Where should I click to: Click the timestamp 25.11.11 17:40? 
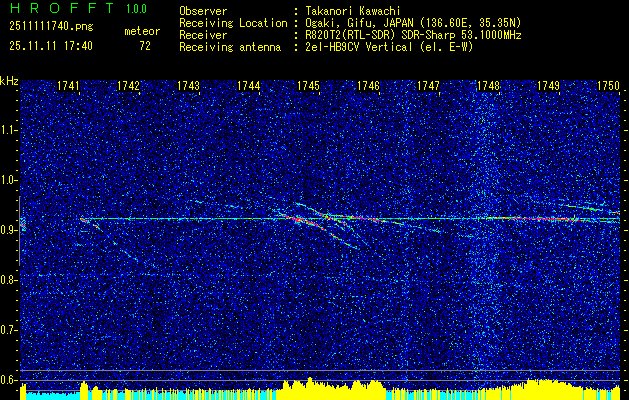51,46
